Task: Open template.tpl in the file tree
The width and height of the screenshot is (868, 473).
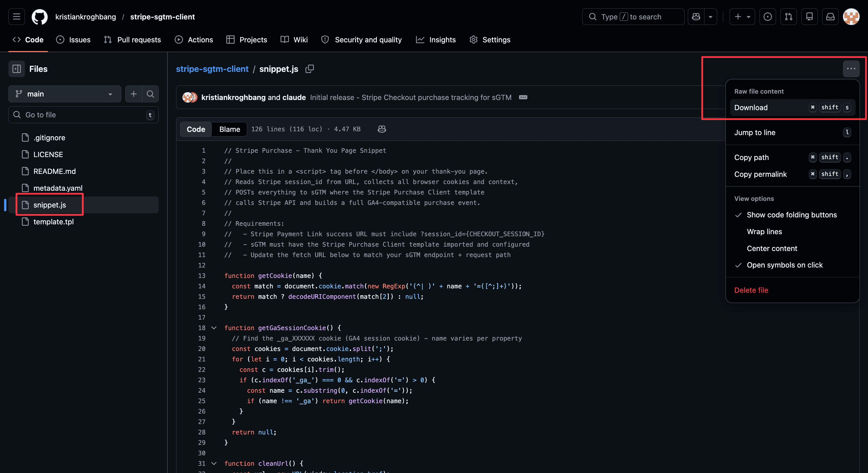Action: [x=53, y=221]
